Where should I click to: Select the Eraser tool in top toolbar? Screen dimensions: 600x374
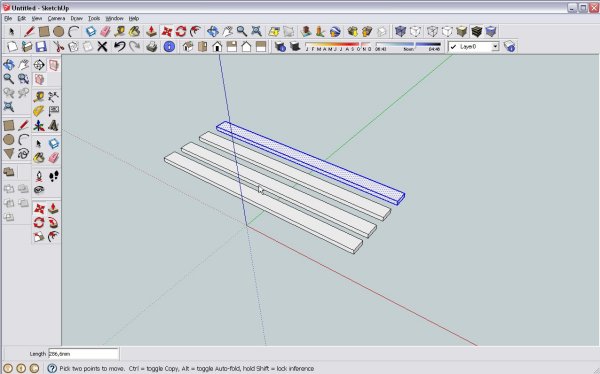point(105,31)
